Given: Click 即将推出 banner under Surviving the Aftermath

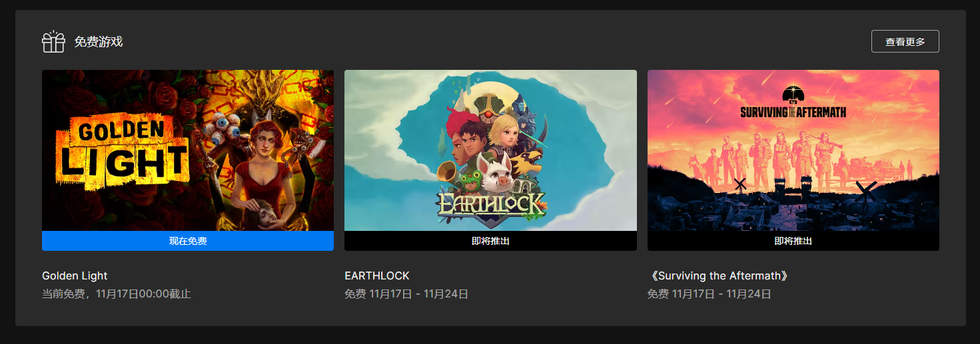Looking at the screenshot, I should click(x=793, y=241).
